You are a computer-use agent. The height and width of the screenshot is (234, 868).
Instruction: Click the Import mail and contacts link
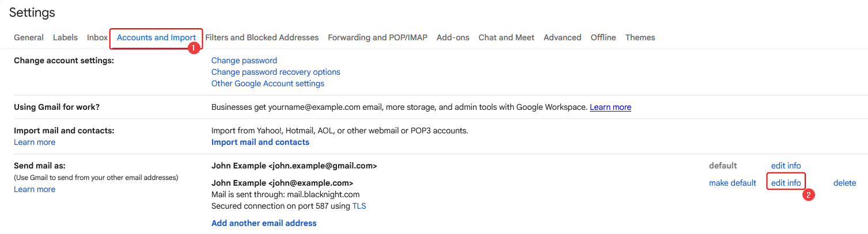[x=260, y=142]
